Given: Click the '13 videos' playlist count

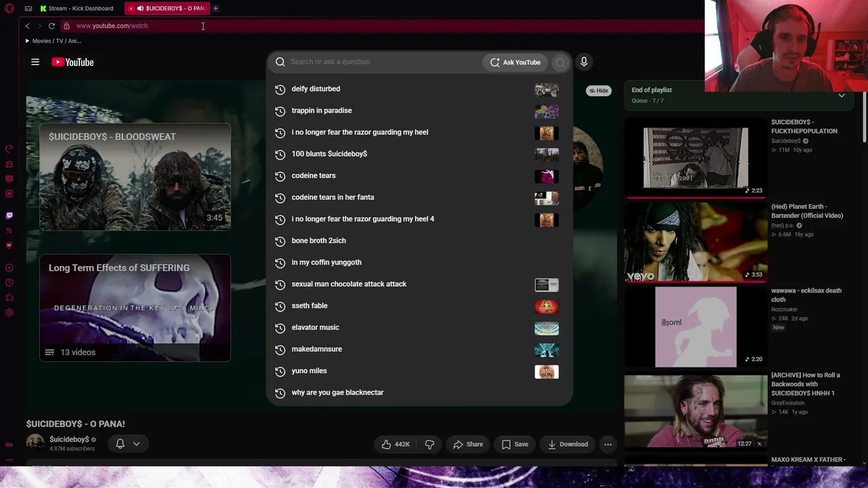Looking at the screenshot, I should click(77, 352).
